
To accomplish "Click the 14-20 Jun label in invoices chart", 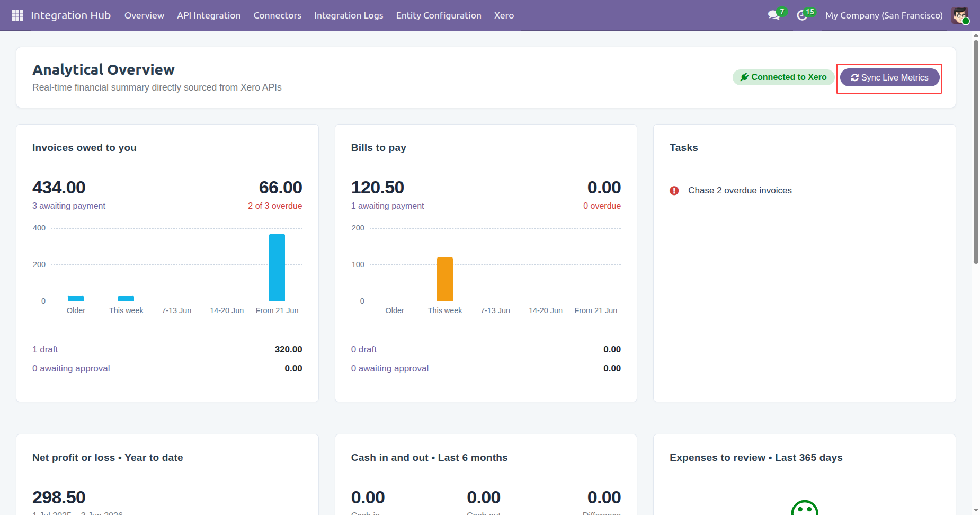I will [x=227, y=310].
